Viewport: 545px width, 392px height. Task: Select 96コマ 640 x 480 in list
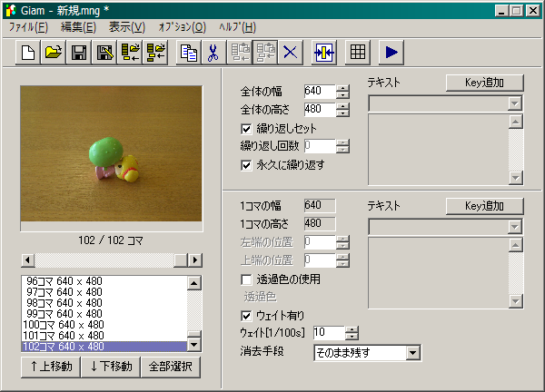click(104, 281)
